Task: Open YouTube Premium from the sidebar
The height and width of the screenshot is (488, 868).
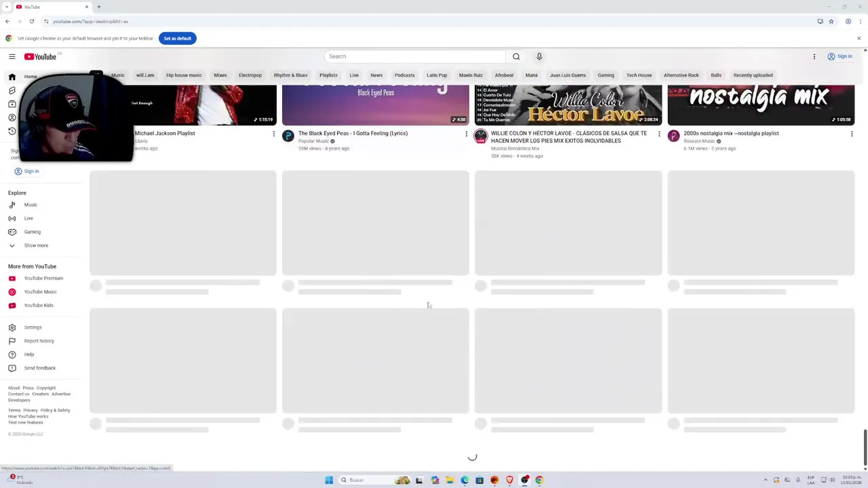Action: [45, 279]
